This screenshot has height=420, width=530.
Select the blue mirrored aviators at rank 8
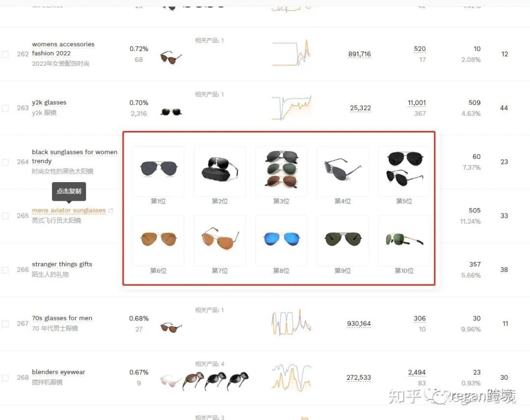[x=281, y=240]
